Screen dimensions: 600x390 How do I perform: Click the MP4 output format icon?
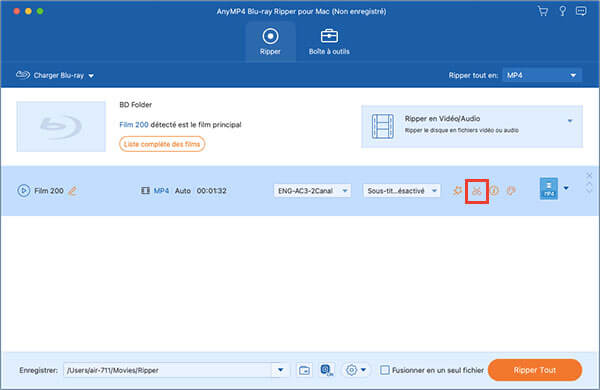549,188
